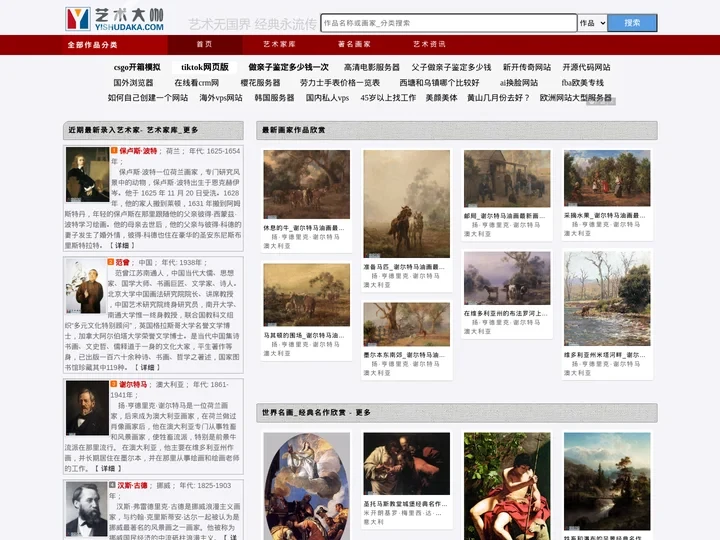720x540 pixels.
Task: Open the 国外浏览器 link
Action: pos(133,83)
